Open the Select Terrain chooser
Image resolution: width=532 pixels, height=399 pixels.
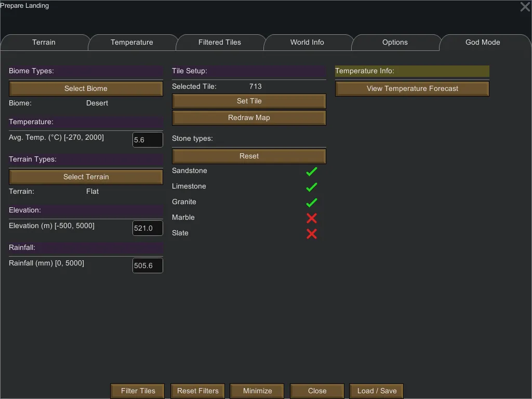86,177
